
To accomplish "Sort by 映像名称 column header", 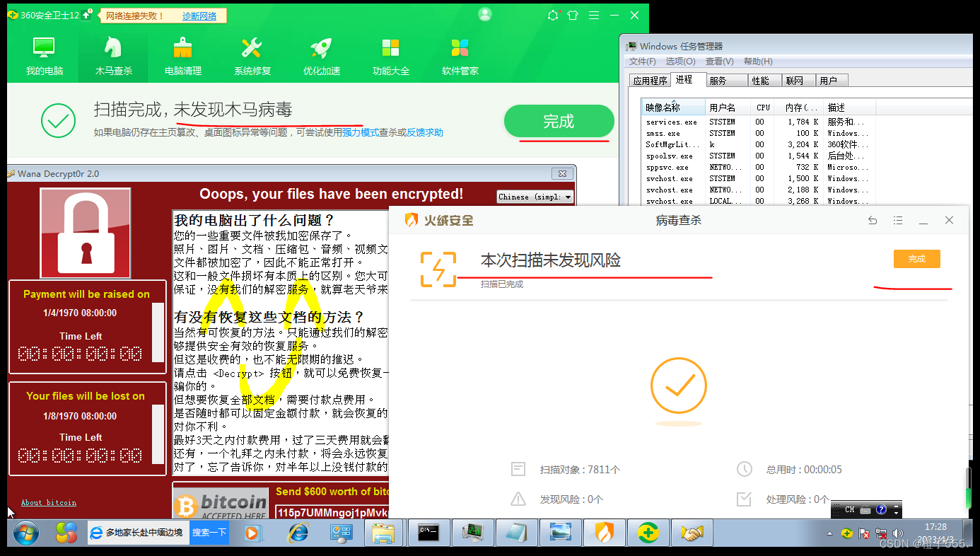I will (x=674, y=108).
